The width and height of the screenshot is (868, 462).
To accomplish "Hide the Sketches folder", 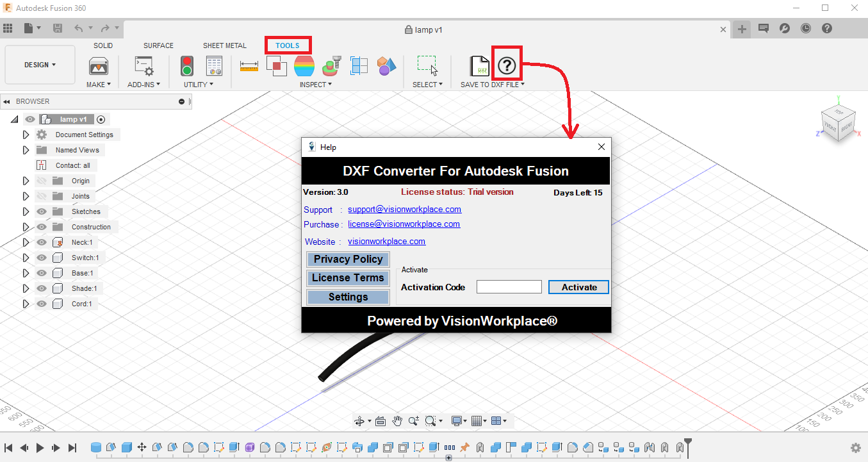I will [x=42, y=211].
